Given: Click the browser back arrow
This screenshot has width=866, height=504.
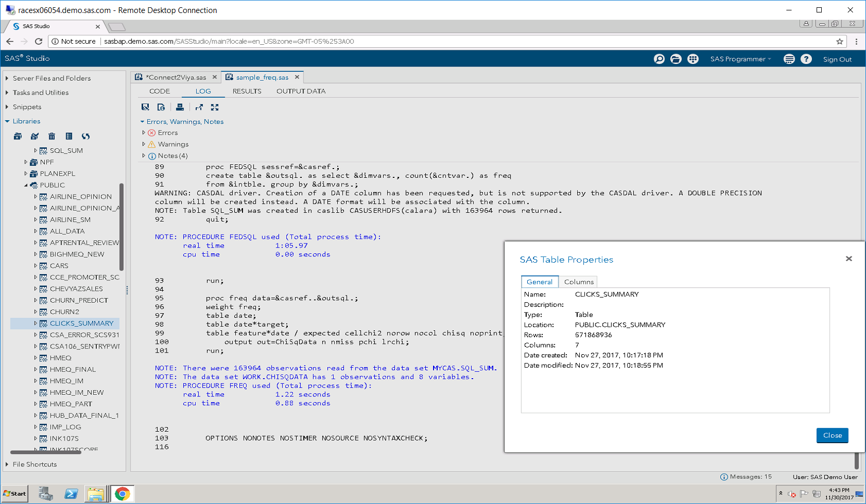Looking at the screenshot, I should tap(10, 41).
